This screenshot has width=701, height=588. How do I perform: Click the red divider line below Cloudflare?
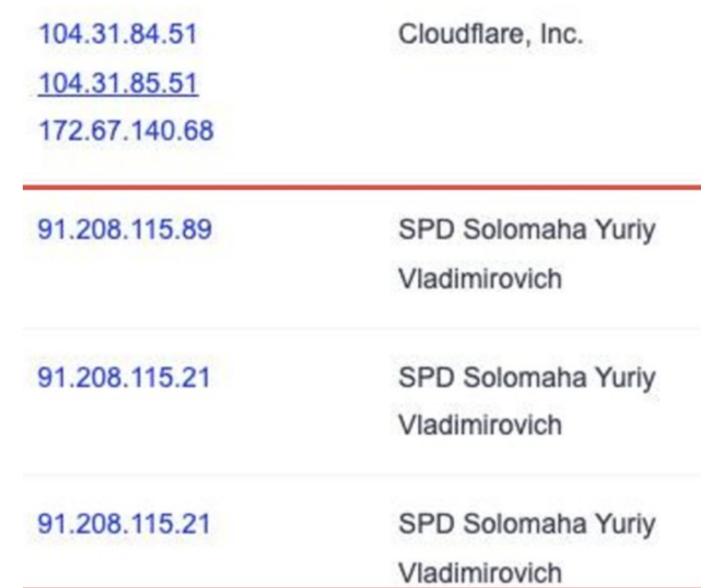tap(361, 188)
